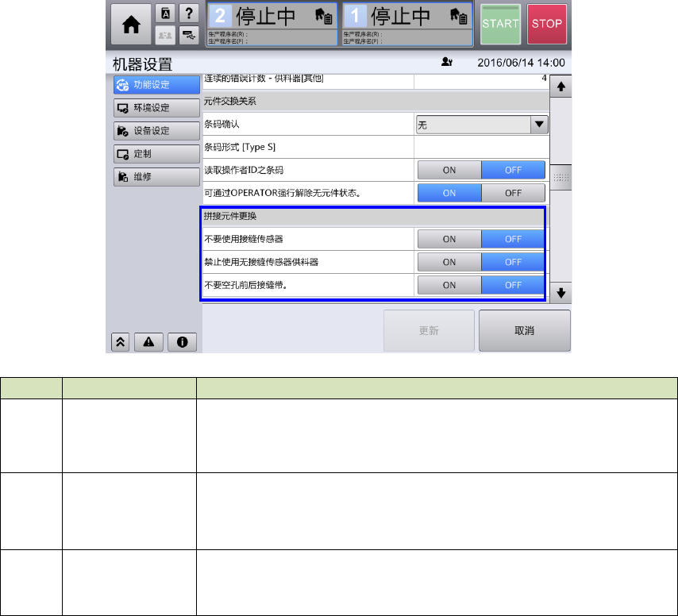Turn ON OPERATOR强行解除无元件状态
678x616 pixels.
(x=449, y=193)
